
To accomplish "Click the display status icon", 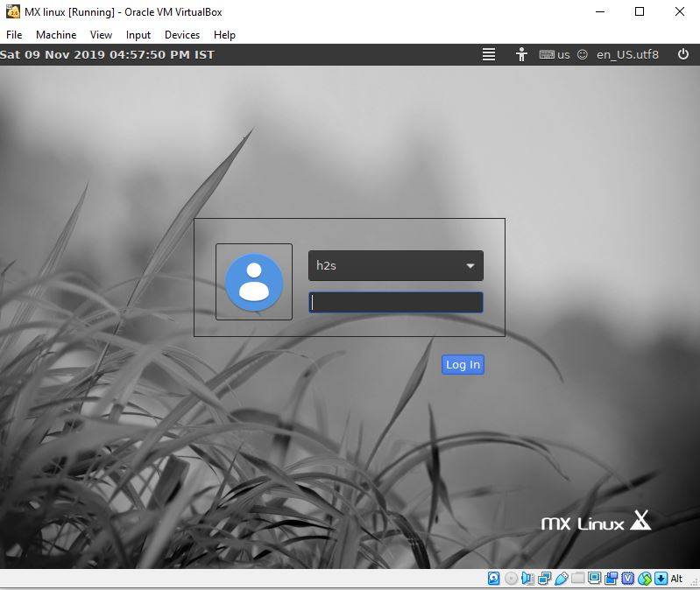I will 594,579.
